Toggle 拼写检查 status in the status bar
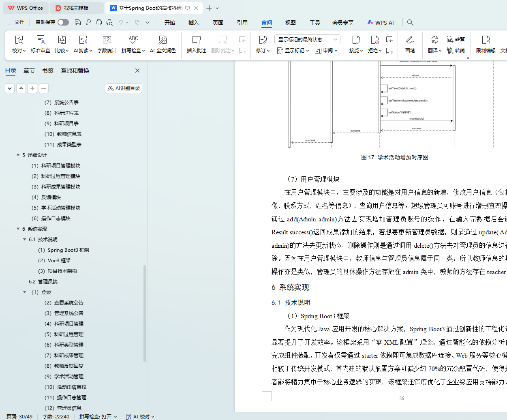The width and height of the screenshot is (507, 420). pyautogui.click(x=98, y=416)
